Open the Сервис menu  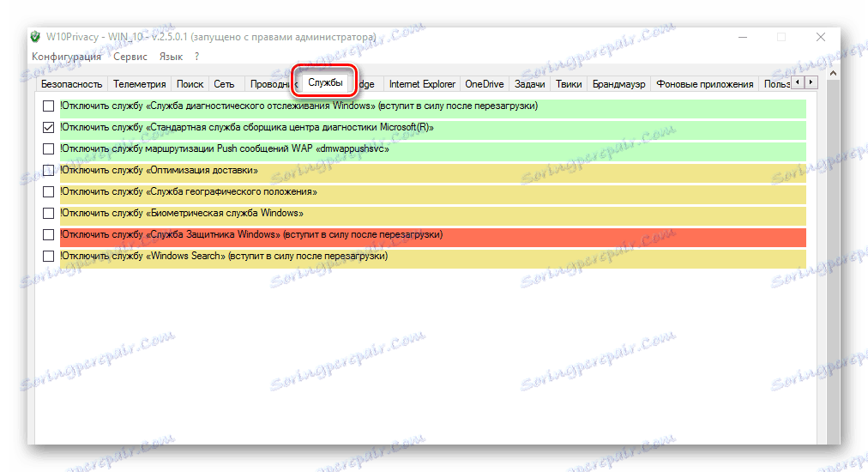(x=130, y=57)
